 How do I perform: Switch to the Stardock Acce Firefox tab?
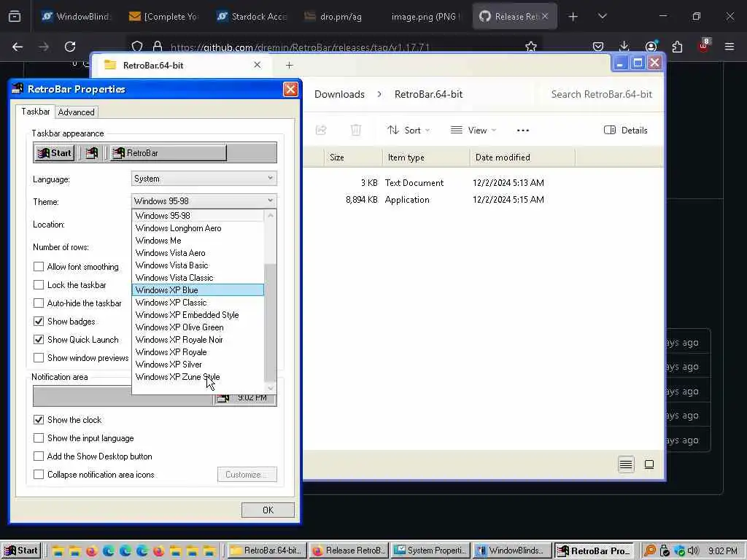(252, 17)
